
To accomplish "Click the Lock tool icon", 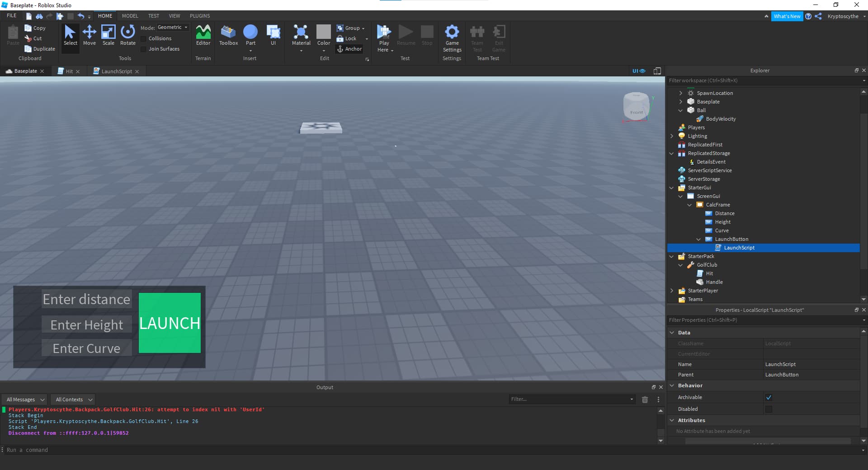I will pos(340,38).
